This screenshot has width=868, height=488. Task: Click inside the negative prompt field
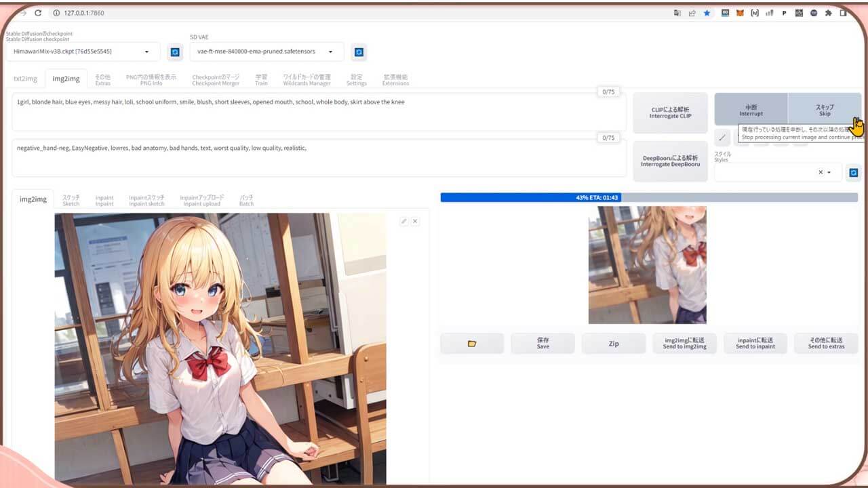point(319,156)
